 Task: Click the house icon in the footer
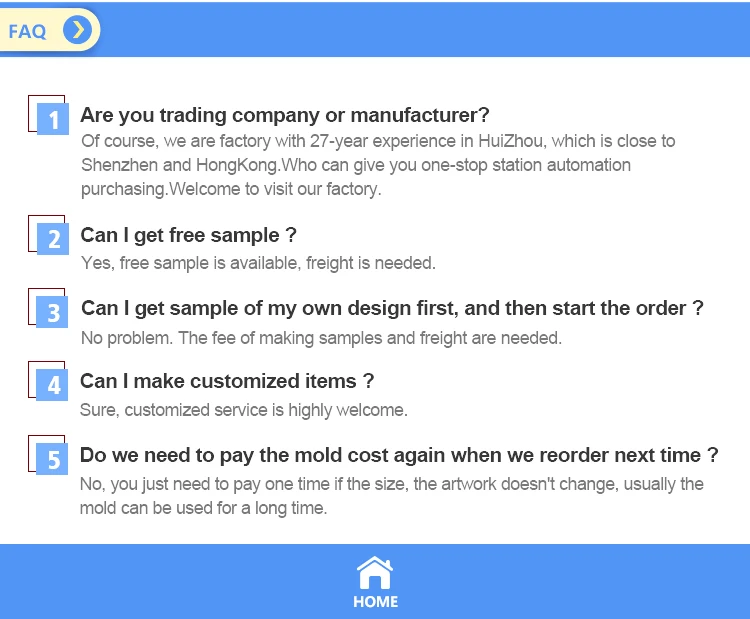click(x=375, y=573)
